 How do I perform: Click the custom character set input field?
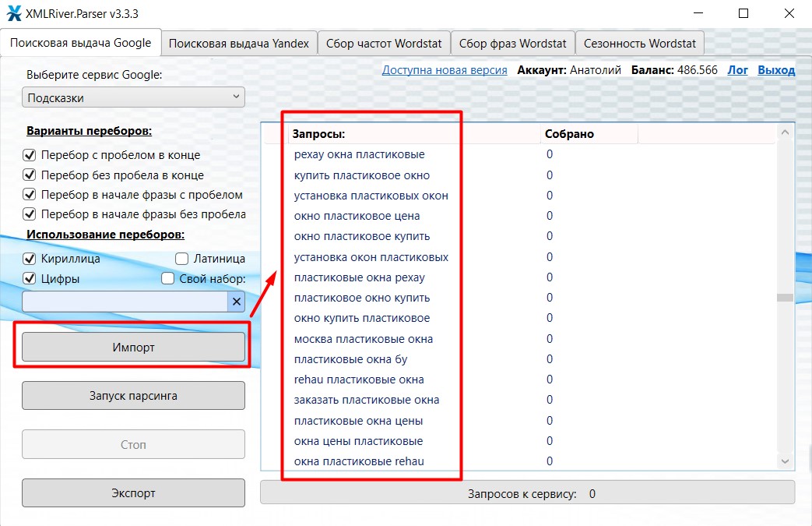(125, 302)
